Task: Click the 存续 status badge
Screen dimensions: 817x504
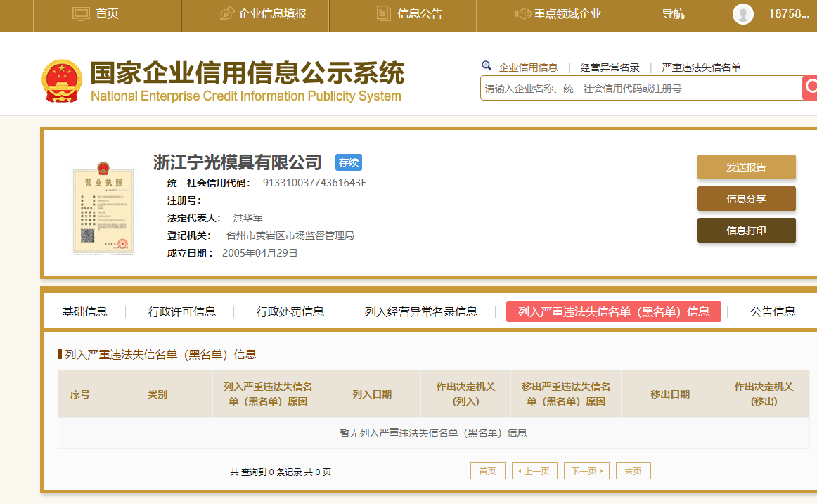Action: 349,162
